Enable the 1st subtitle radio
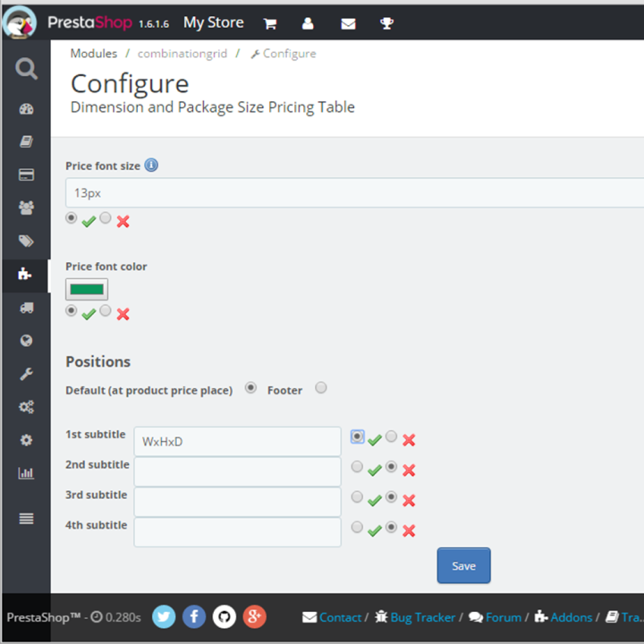644x644 pixels. click(357, 436)
